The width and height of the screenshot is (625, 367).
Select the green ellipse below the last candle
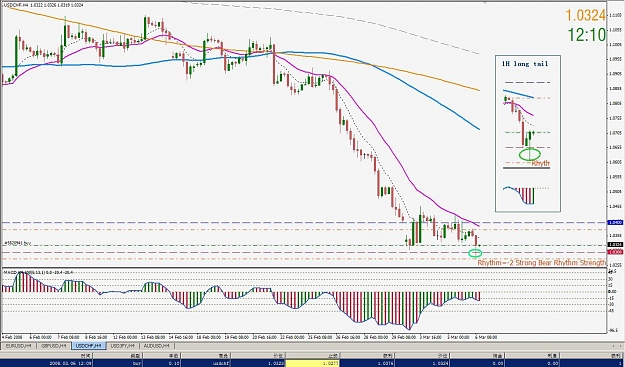(475, 253)
